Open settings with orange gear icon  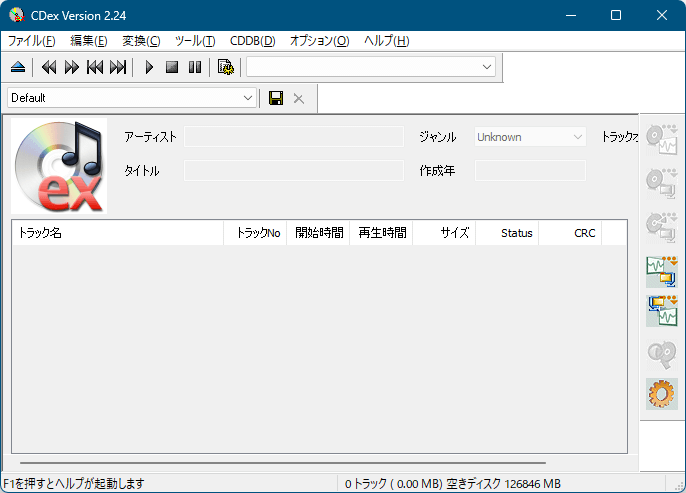[662, 394]
